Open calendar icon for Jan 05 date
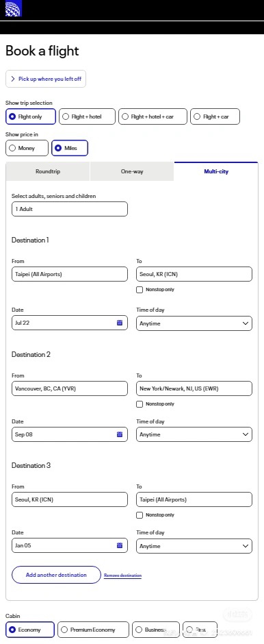The width and height of the screenshot is (264, 644). pos(120,545)
